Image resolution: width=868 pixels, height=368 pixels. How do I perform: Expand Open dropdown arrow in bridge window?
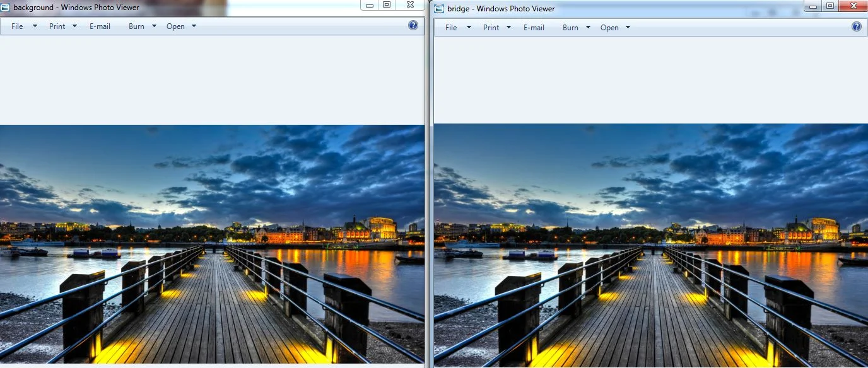(628, 28)
